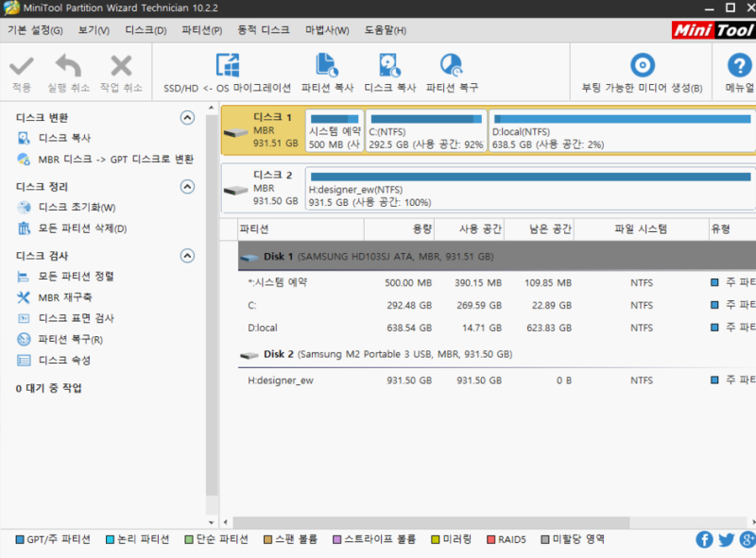
Task: Click the GPT/주 파티션 legend color swatch
Action: point(20,540)
